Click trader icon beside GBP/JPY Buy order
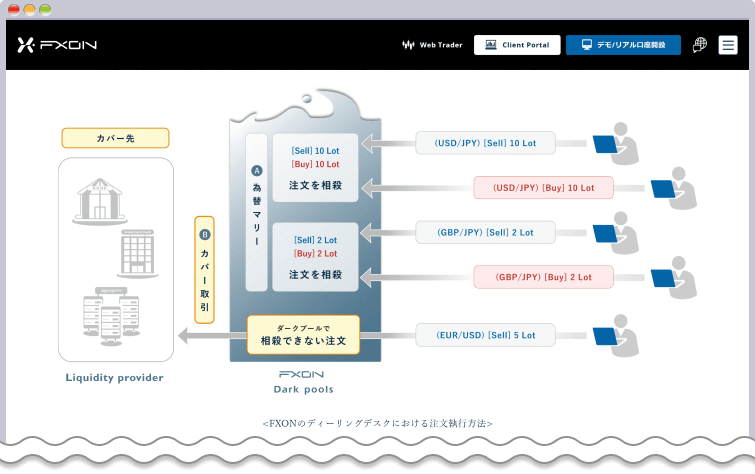755x474 pixels. click(x=674, y=277)
